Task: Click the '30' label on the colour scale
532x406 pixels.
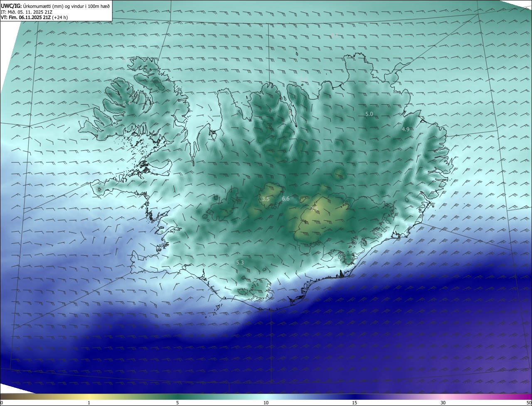Action: 443,403
